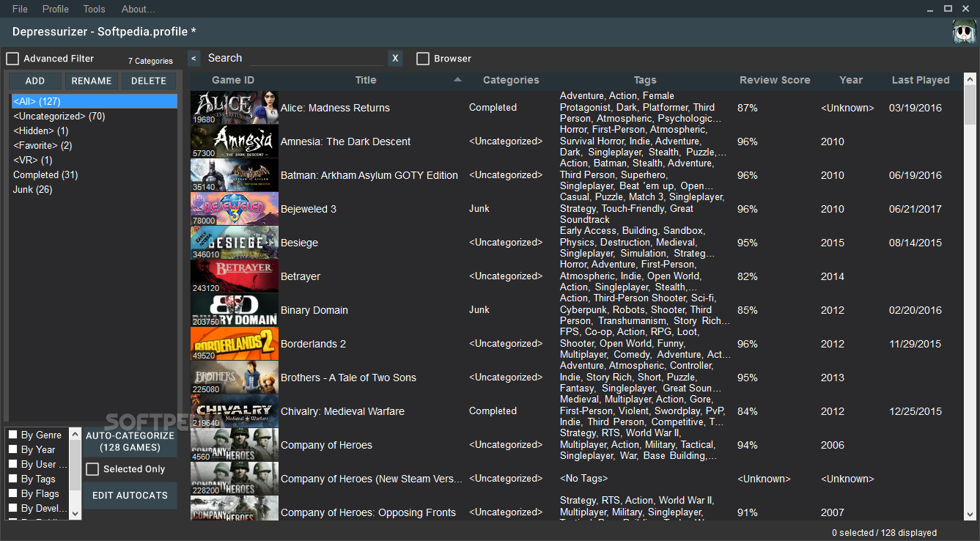Check the By Genre autocat
Screen dimensions: 980x541
click(x=12, y=435)
